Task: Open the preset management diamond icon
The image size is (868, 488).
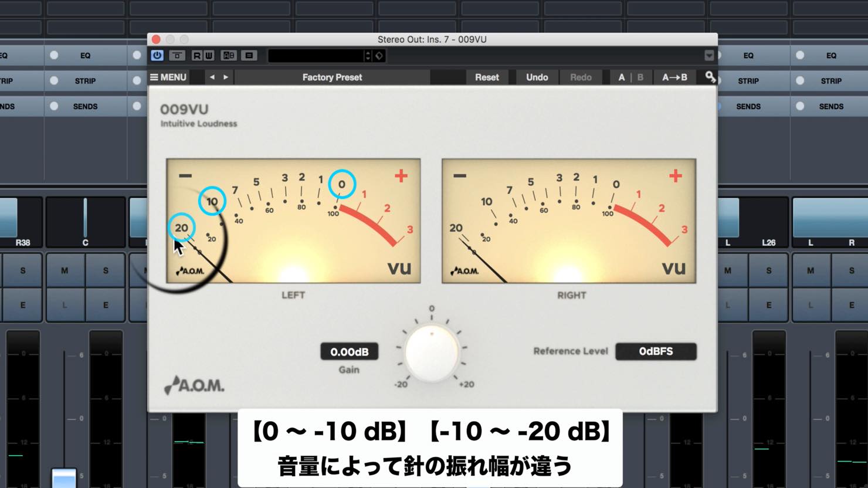Action: [379, 55]
